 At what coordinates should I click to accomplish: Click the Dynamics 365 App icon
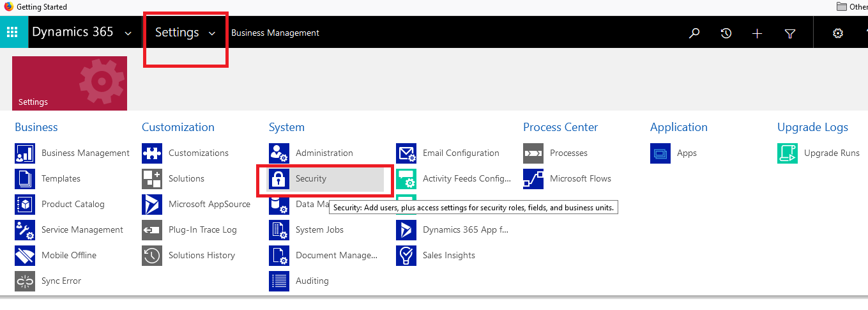(x=406, y=230)
